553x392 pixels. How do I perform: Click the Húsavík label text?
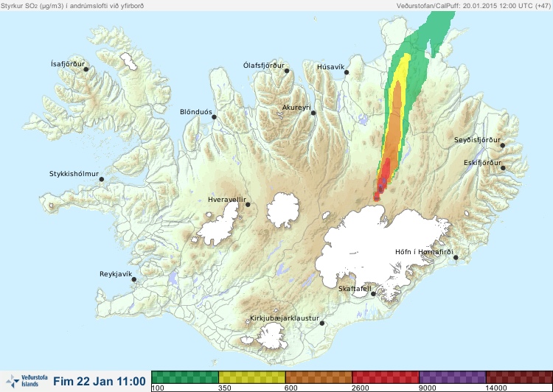330,67
